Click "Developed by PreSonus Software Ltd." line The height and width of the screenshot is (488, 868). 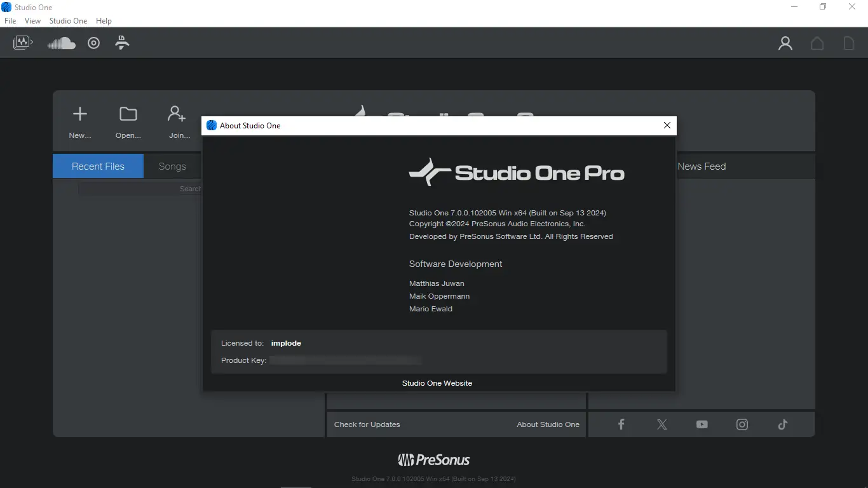(512, 236)
